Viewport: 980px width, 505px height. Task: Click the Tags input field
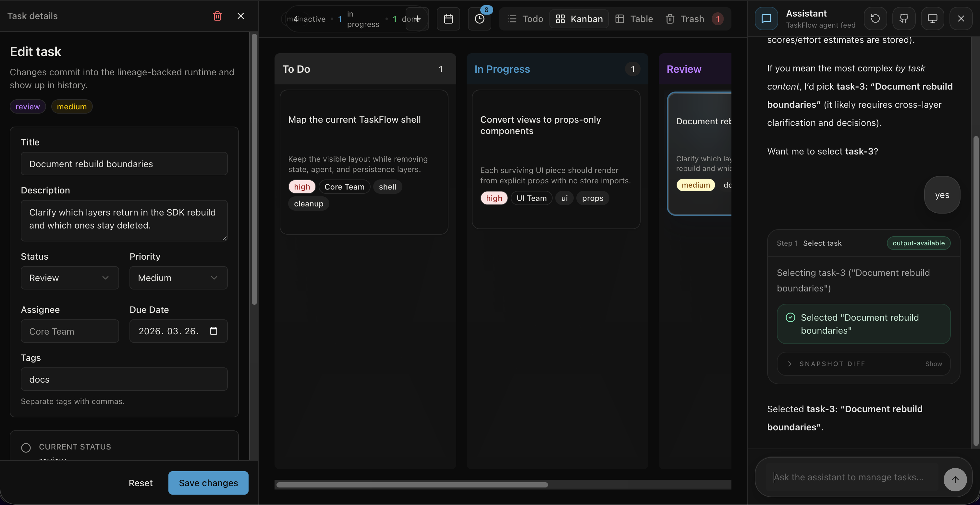[124, 379]
